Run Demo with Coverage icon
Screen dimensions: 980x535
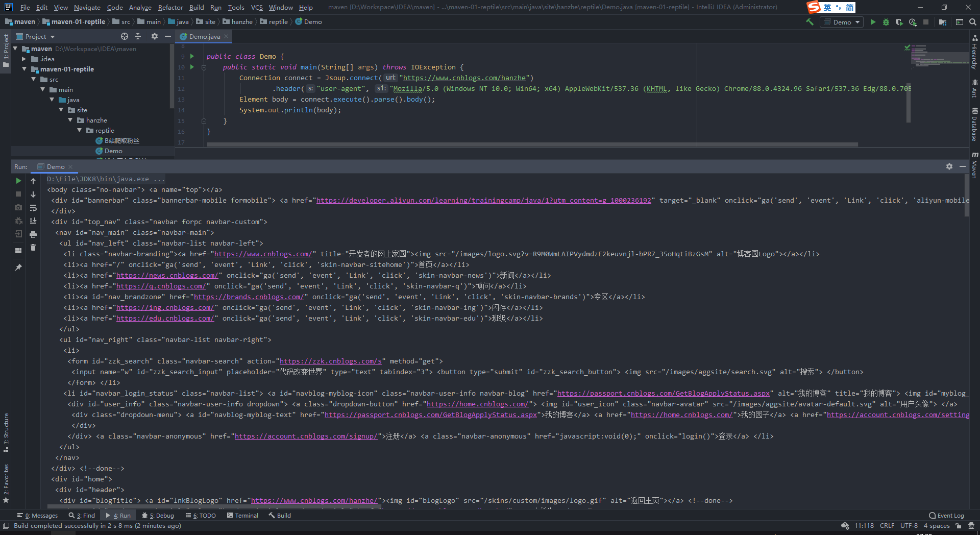[899, 22]
